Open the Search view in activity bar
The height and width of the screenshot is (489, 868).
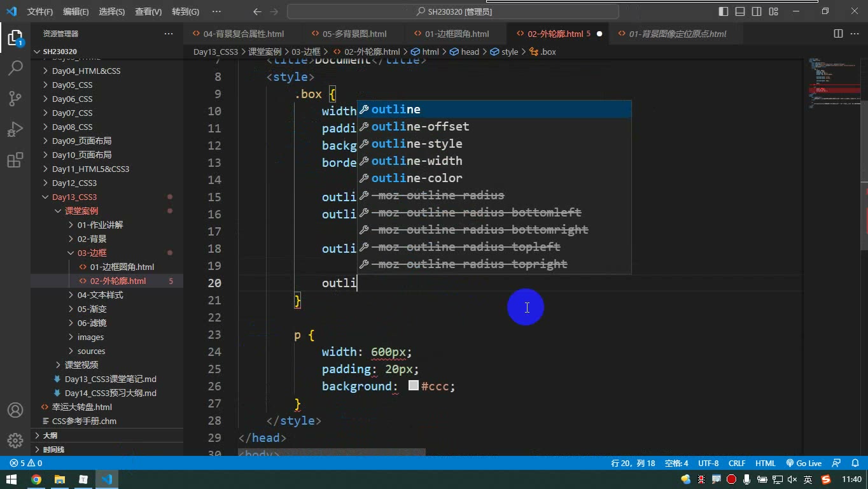tap(15, 67)
